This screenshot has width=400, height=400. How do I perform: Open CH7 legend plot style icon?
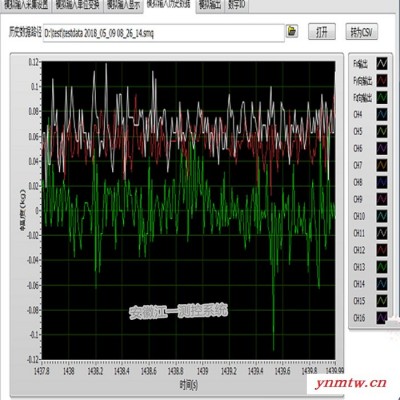click(382, 165)
